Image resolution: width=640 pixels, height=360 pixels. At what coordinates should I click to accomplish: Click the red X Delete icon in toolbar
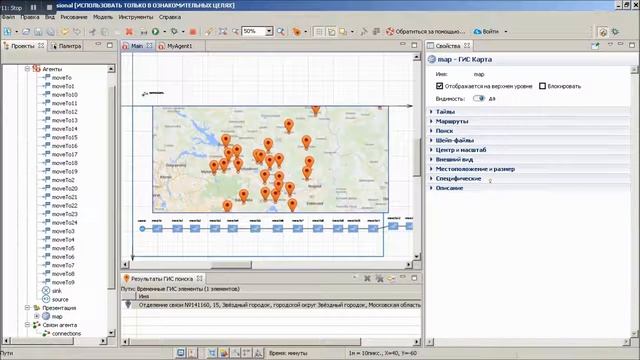129,31
